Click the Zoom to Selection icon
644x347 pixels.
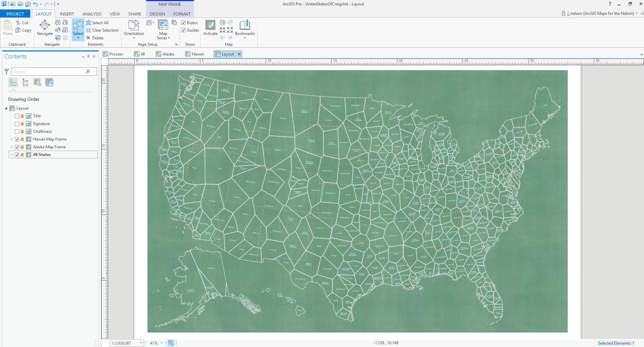pyautogui.click(x=58, y=30)
